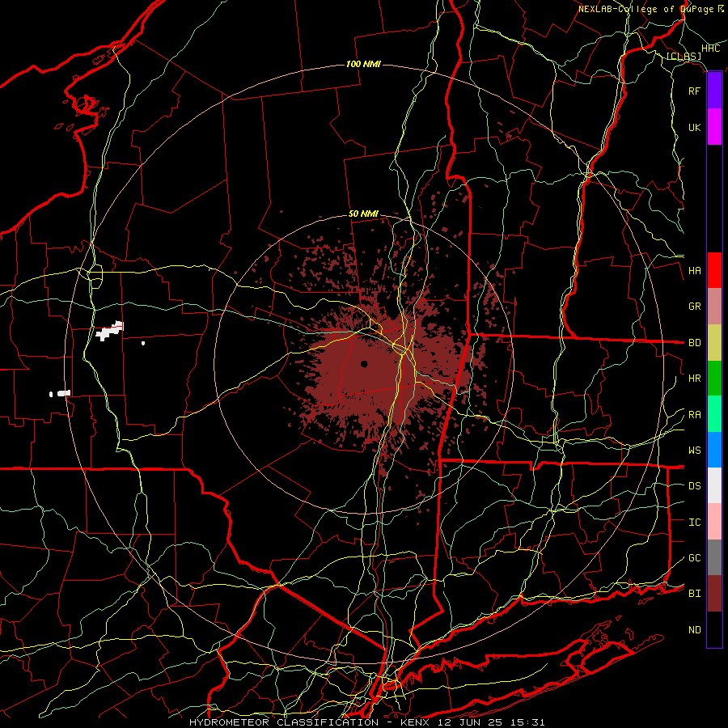Click the "50 NMI" range ring label
This screenshot has width=728, height=728.
pyautogui.click(x=363, y=214)
